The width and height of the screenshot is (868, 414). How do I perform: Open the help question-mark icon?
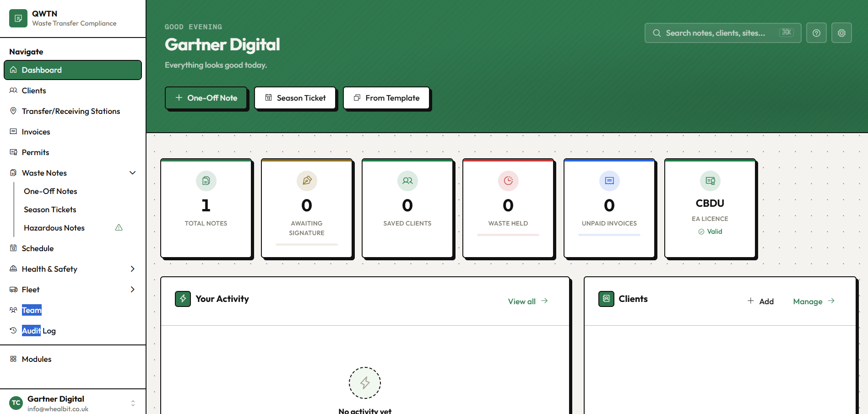pyautogui.click(x=816, y=33)
